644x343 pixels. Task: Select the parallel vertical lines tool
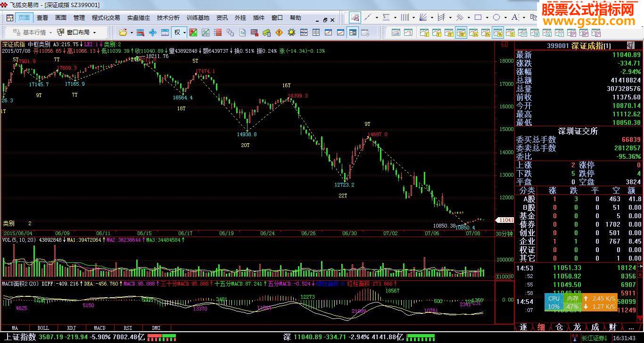[x=405, y=17]
